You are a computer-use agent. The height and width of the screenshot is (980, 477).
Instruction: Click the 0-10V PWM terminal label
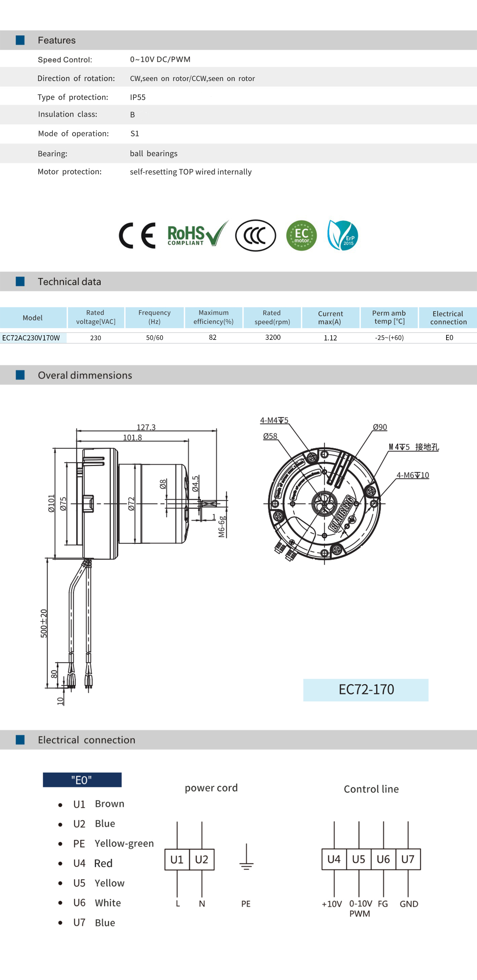(360, 909)
